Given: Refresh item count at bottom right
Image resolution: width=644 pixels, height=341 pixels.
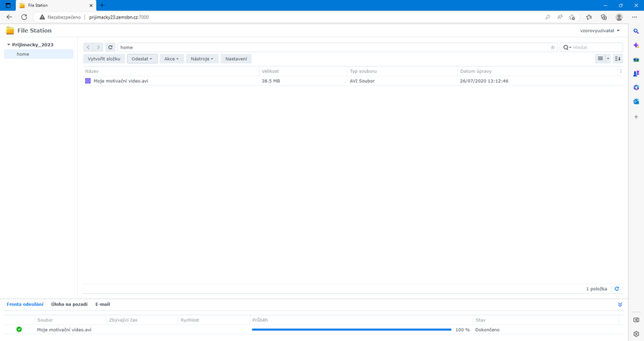Looking at the screenshot, I should [x=617, y=289].
